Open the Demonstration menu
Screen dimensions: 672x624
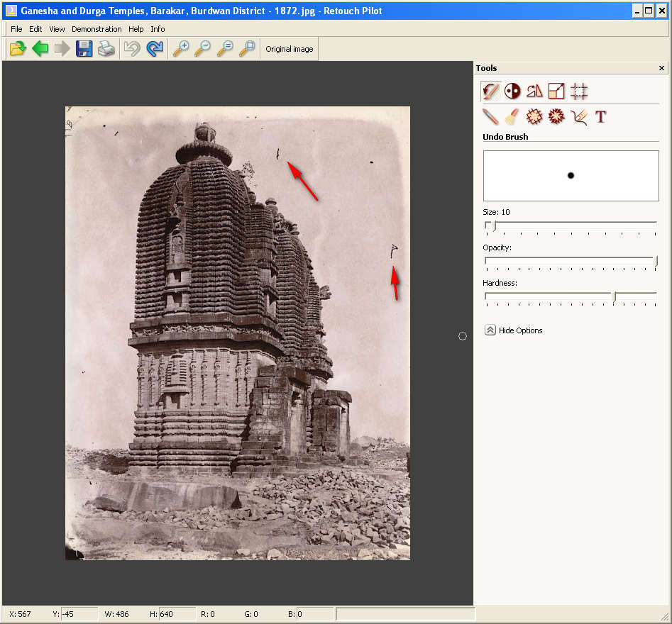point(97,29)
